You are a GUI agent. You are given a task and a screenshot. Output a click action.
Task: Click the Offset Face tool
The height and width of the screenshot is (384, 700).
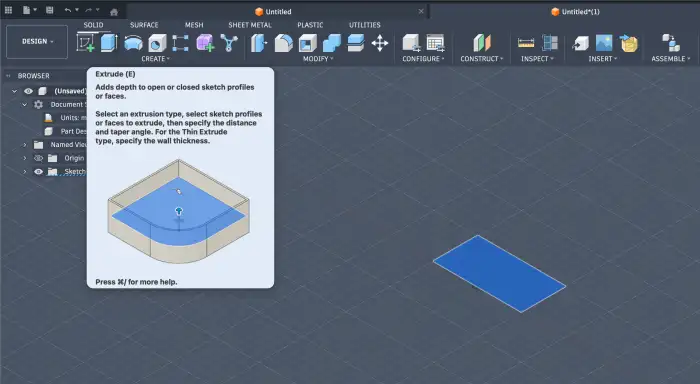point(356,43)
